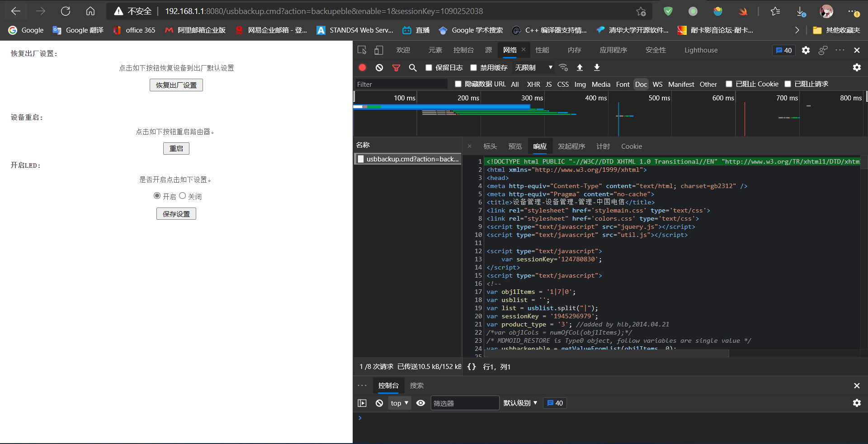Check the 已阻止请求 checkbox
Screen dimensions: 868x444
pyautogui.click(x=788, y=84)
